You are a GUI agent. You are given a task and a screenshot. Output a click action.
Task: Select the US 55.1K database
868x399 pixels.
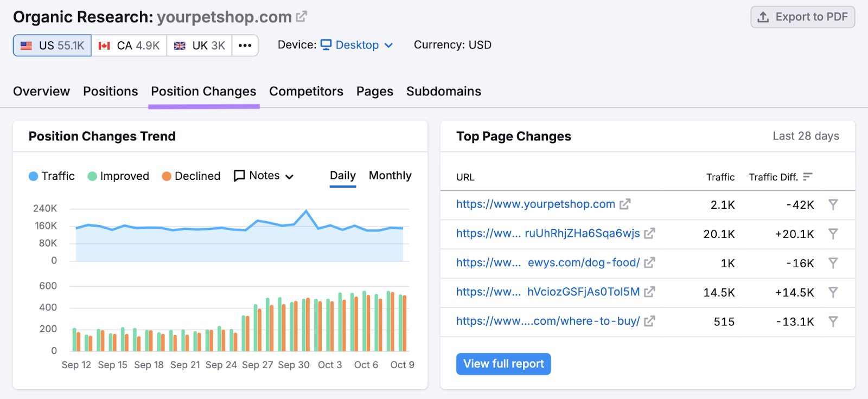[x=52, y=46]
